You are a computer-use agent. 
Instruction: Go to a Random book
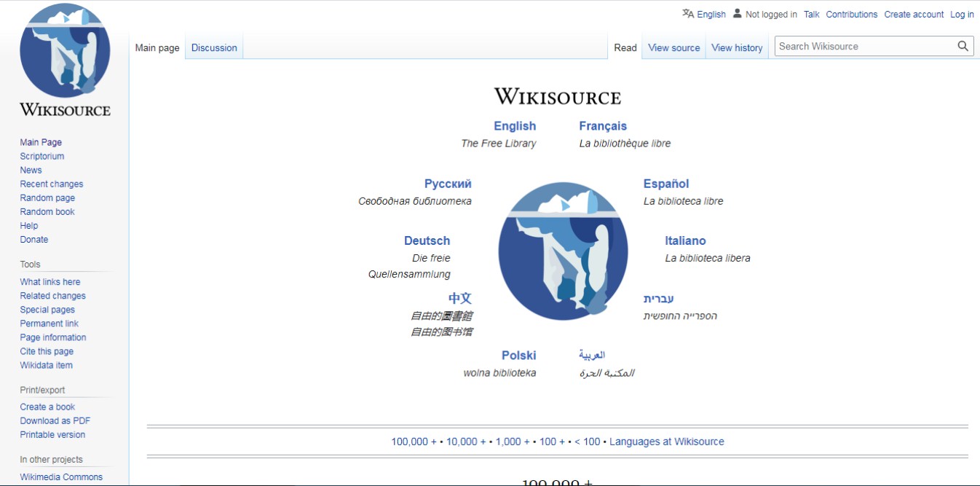click(x=47, y=212)
